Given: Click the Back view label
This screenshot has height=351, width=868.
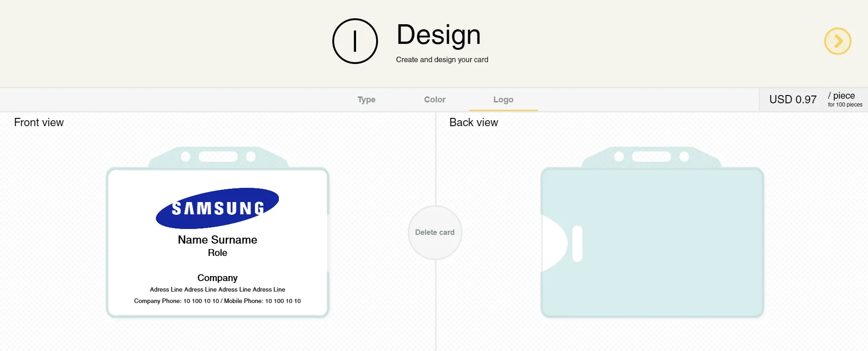Looking at the screenshot, I should [474, 122].
